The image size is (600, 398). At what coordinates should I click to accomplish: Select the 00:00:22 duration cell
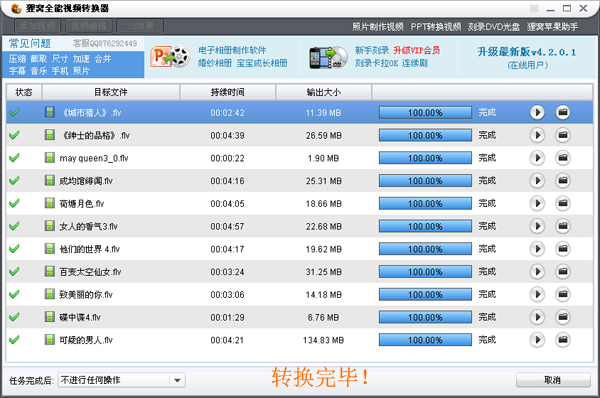click(227, 158)
